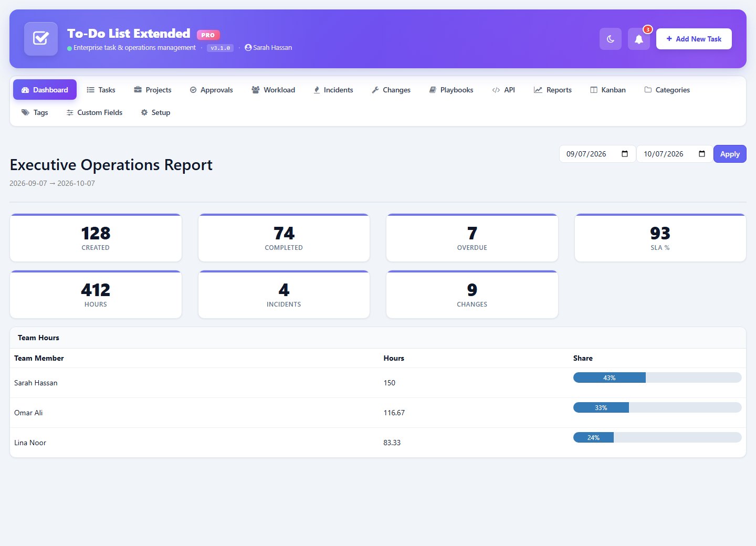Select the API nav item
This screenshot has width=756, height=546.
click(x=503, y=90)
